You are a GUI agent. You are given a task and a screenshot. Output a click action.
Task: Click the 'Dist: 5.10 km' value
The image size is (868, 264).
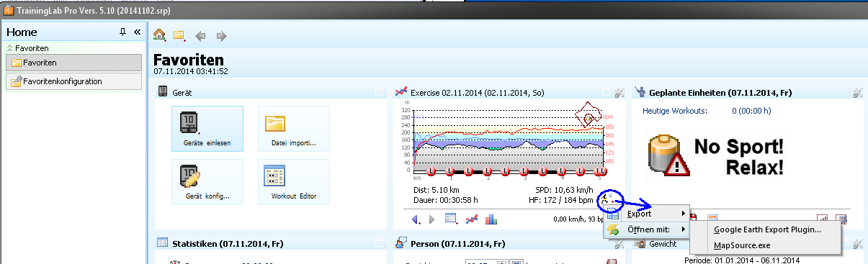(437, 191)
